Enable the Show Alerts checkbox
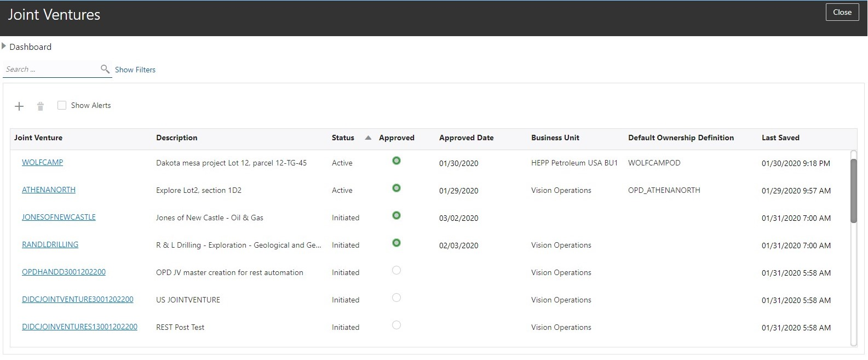 [62, 105]
